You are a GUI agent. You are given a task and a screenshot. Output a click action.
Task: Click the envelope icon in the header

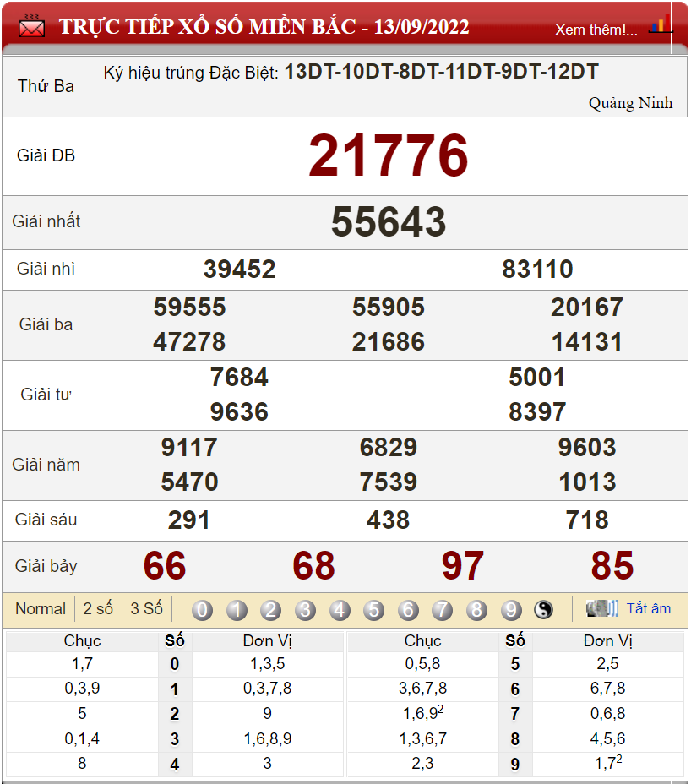[x=32, y=27]
